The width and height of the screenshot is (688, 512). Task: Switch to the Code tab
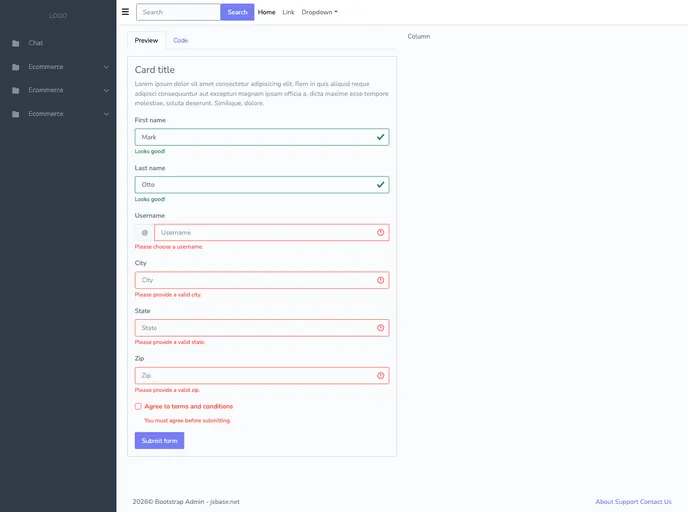(x=180, y=40)
